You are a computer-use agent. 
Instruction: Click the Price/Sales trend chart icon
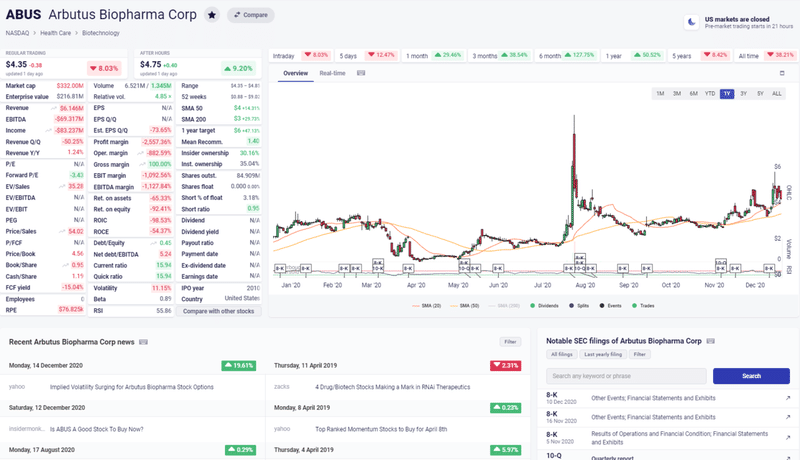click(x=62, y=232)
